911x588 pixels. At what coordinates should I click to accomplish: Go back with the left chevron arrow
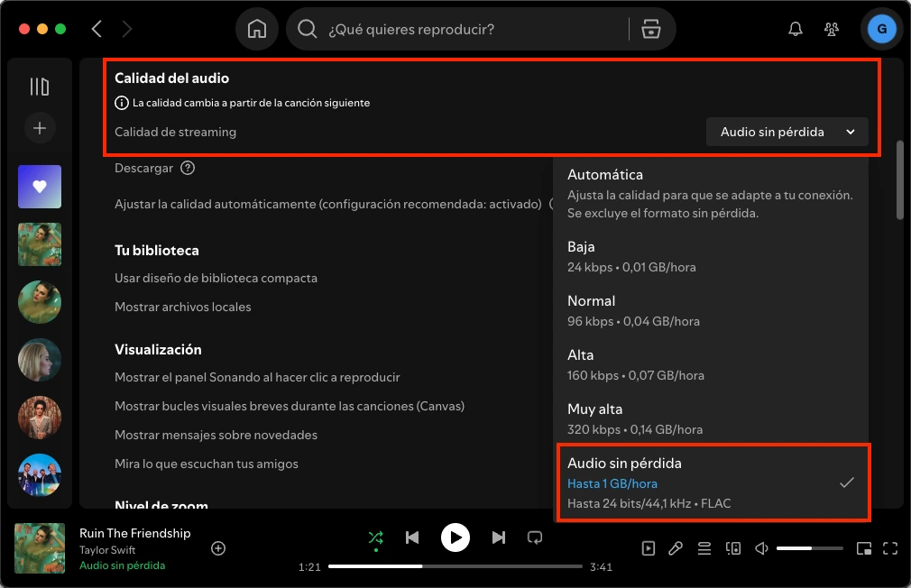click(x=97, y=29)
